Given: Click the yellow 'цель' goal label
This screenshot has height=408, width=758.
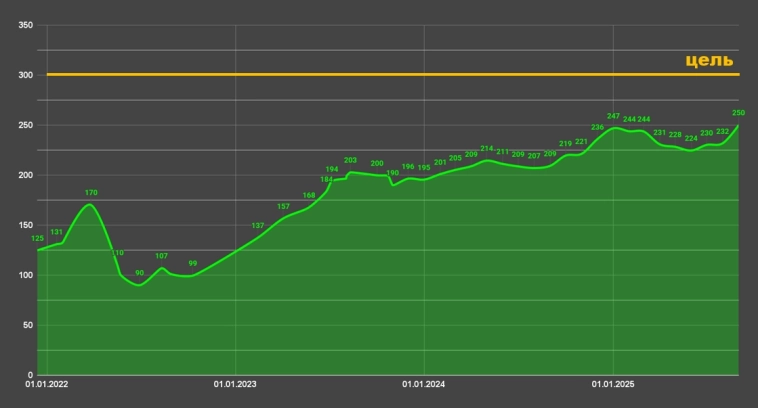Looking at the screenshot, I should 709,60.
